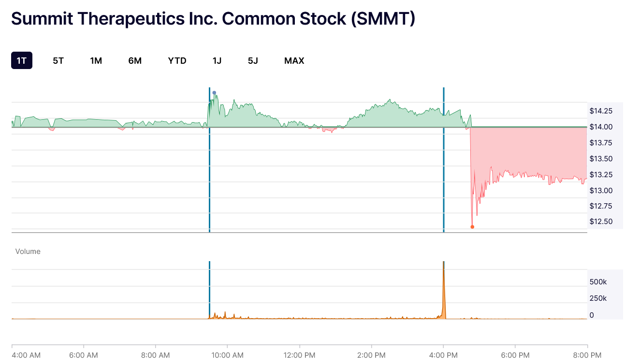Select the 6M time range tab
Image resolution: width=625 pixels, height=364 pixels.
[135, 60]
